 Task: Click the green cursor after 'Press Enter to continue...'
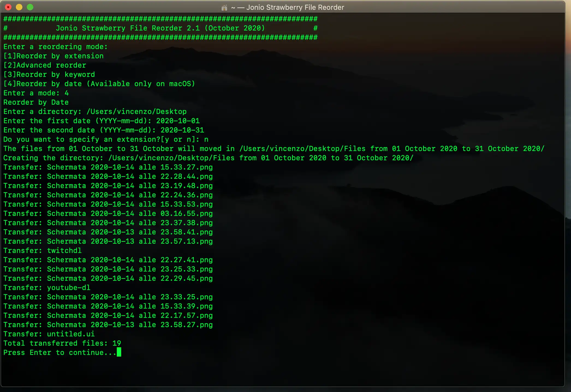coord(119,352)
